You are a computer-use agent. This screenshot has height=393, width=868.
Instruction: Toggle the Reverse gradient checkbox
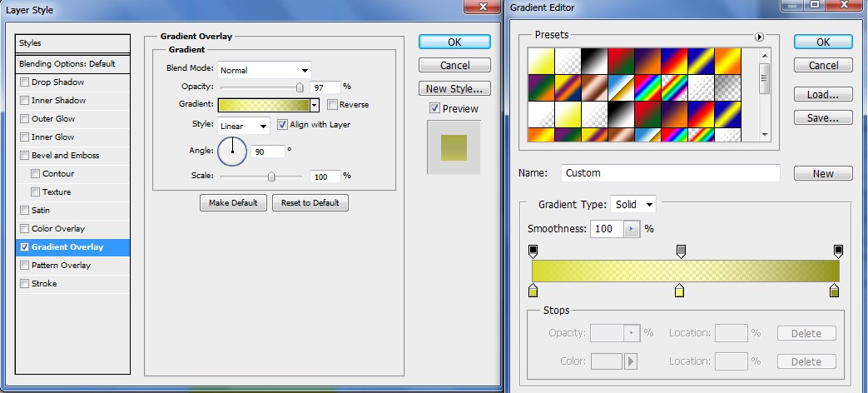coord(332,105)
